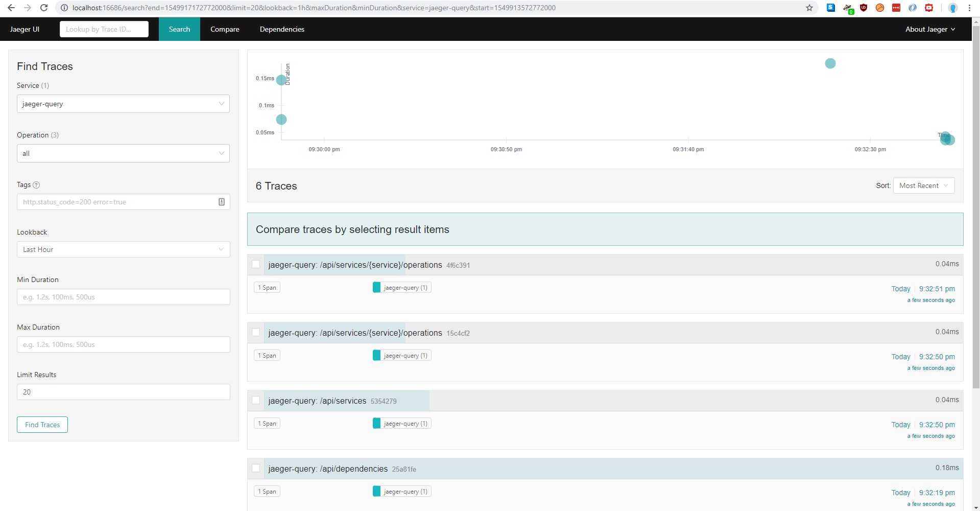
Task: Open the uBlock Origin extension icon
Action: pos(864,8)
